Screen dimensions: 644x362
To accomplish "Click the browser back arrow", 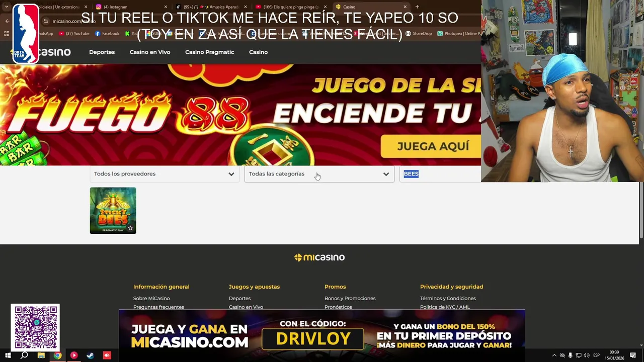I will tap(7, 21).
